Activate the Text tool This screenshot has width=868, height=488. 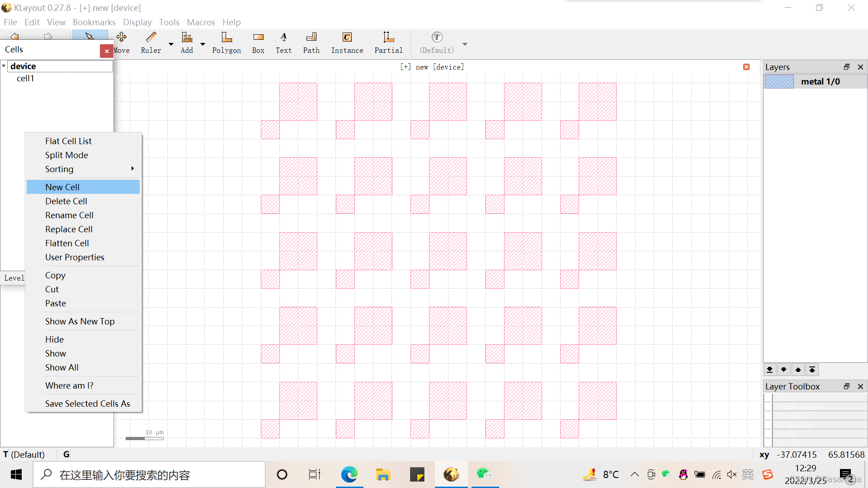(283, 43)
